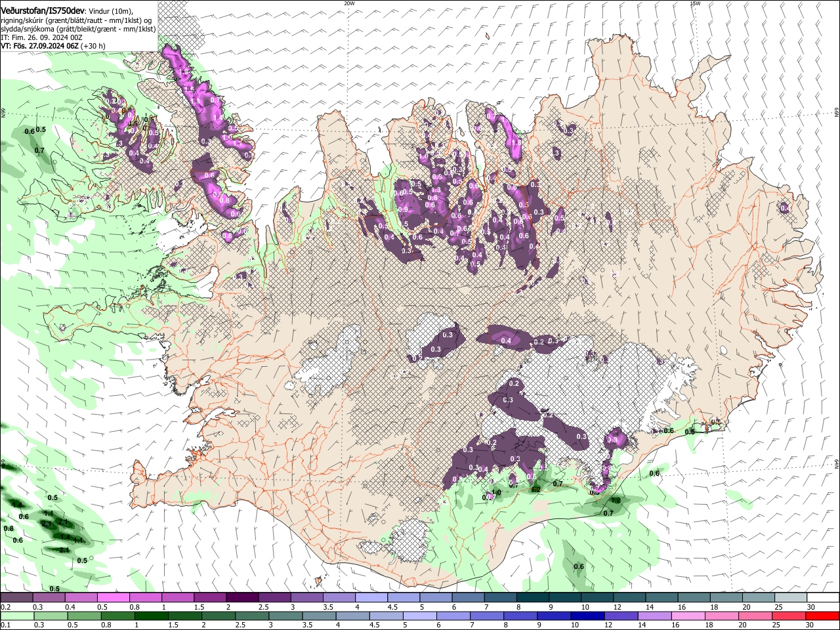Select the 9–10 swatch in upper snow legend

click(x=564, y=598)
